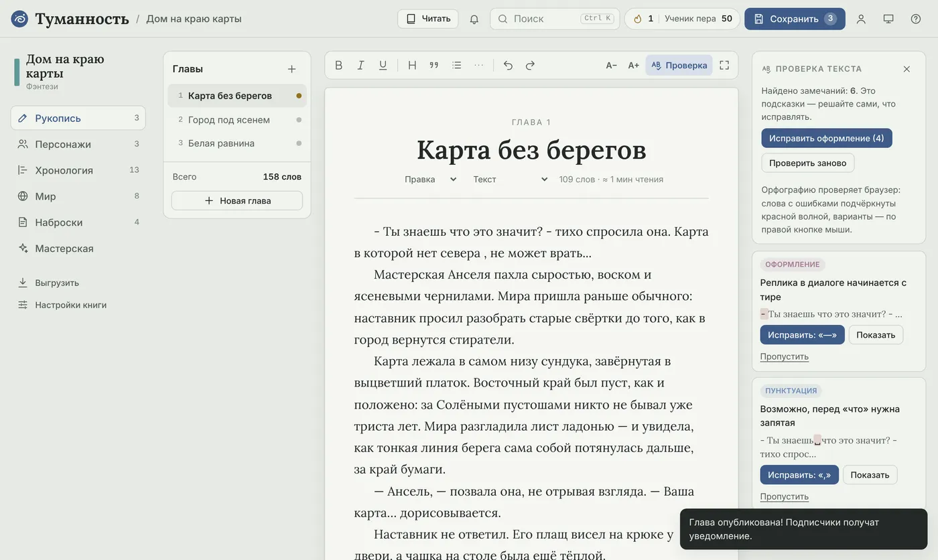Image resolution: width=938 pixels, height=560 pixels.
Task: Click the chapter title Карта без берегов heading
Action: pyautogui.click(x=531, y=150)
